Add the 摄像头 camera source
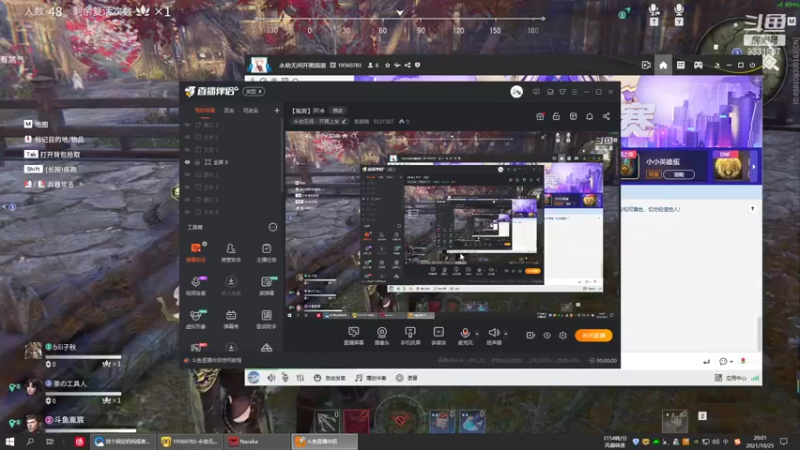 [382, 336]
